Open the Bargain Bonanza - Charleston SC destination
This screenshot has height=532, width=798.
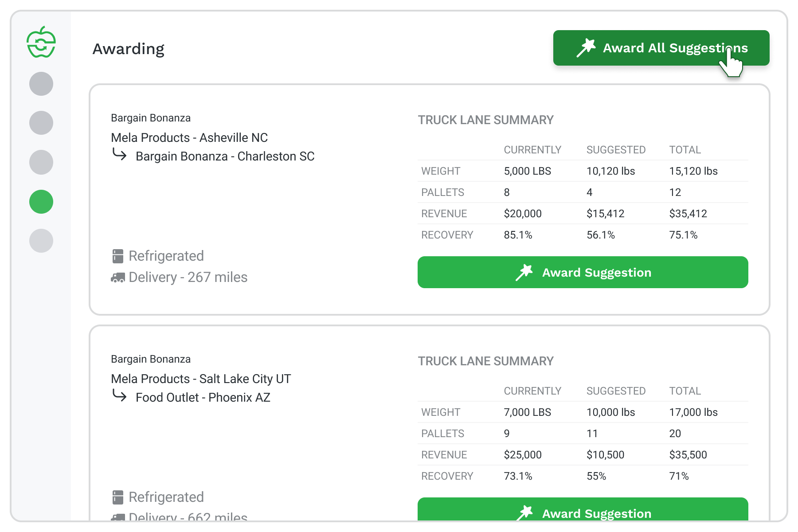point(225,156)
